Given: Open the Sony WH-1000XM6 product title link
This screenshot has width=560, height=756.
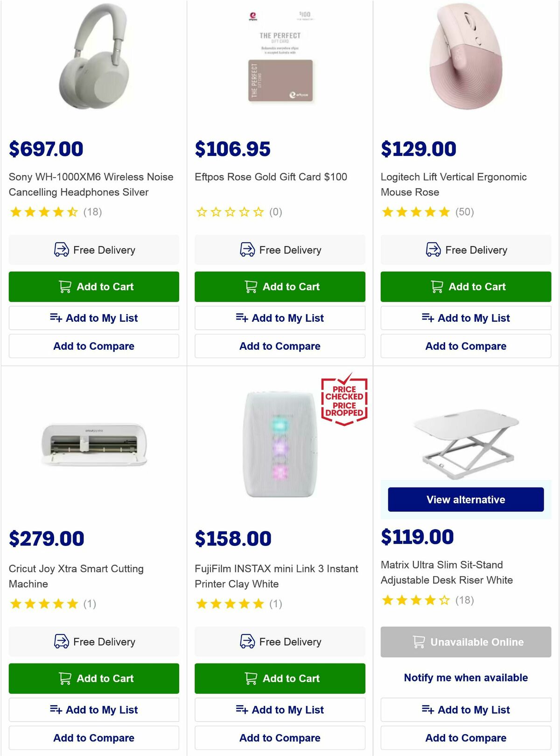Looking at the screenshot, I should coord(91,184).
